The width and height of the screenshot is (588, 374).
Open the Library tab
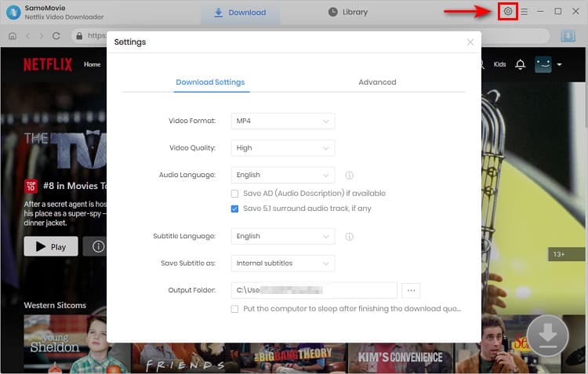pyautogui.click(x=347, y=13)
